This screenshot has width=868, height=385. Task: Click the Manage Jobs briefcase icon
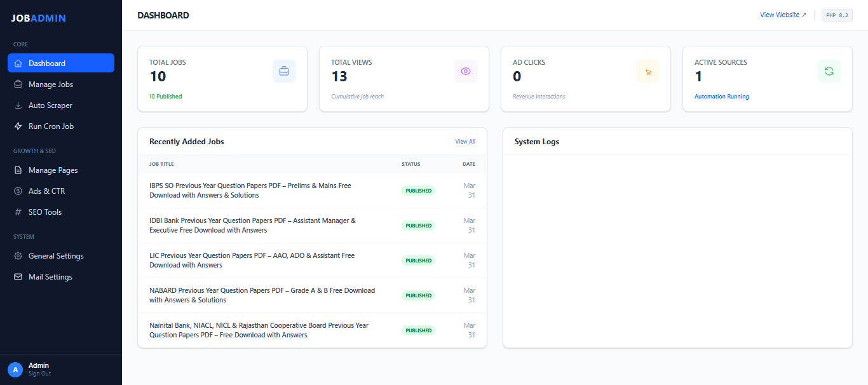coord(17,84)
